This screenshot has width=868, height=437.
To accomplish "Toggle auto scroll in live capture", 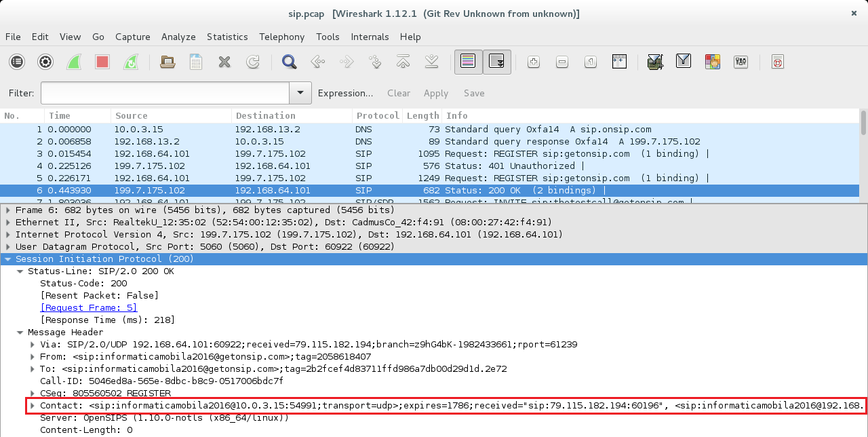I will coord(497,62).
